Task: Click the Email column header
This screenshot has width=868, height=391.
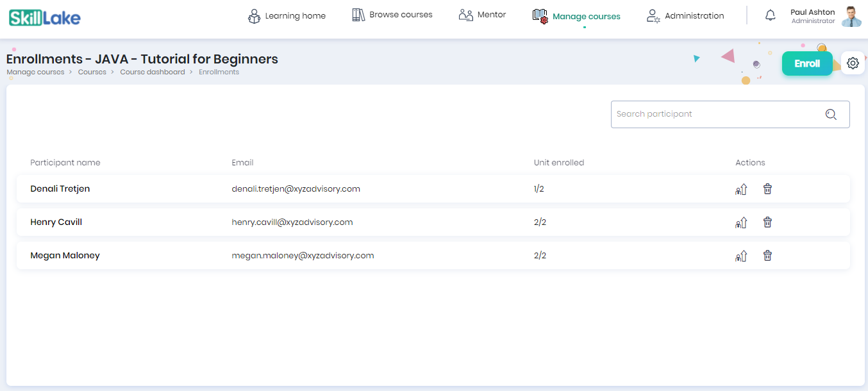Action: [x=242, y=163]
